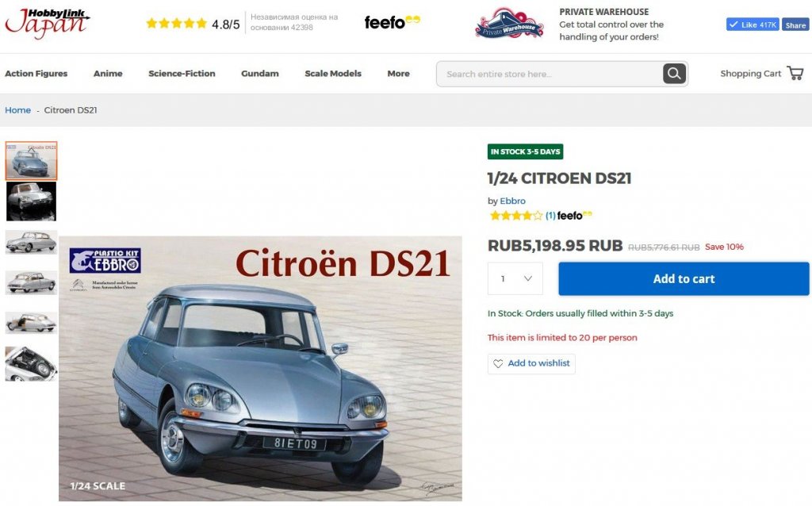Open the Ebbro brand link
This screenshot has width=812, height=506.
(513, 201)
